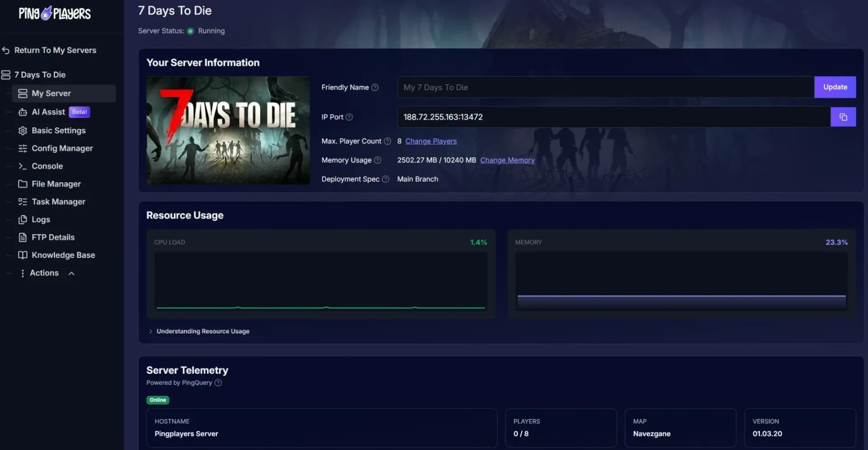
Task: Open the Knowledge Base
Action: [63, 255]
